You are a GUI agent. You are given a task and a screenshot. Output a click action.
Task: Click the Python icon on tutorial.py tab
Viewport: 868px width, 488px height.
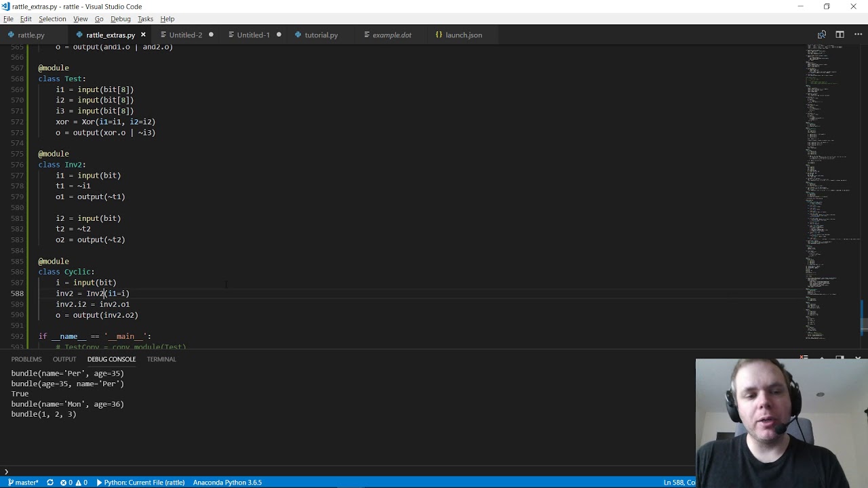click(x=298, y=35)
